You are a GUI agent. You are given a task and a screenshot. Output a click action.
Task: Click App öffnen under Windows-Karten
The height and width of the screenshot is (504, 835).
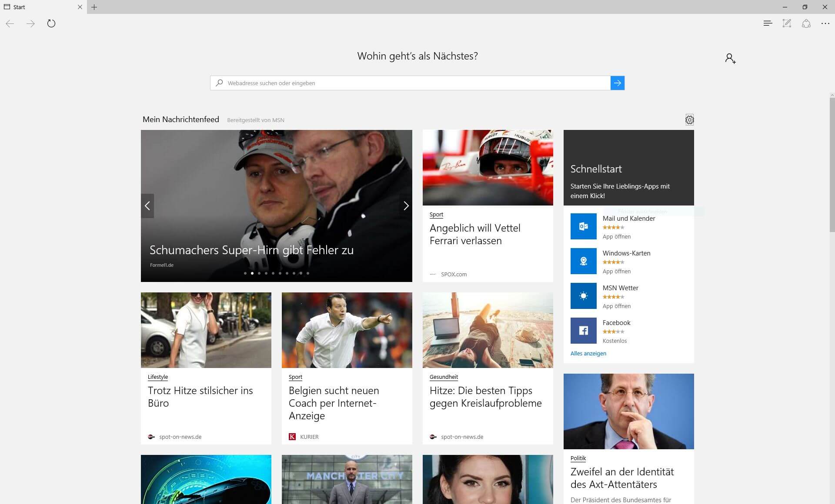(x=617, y=271)
